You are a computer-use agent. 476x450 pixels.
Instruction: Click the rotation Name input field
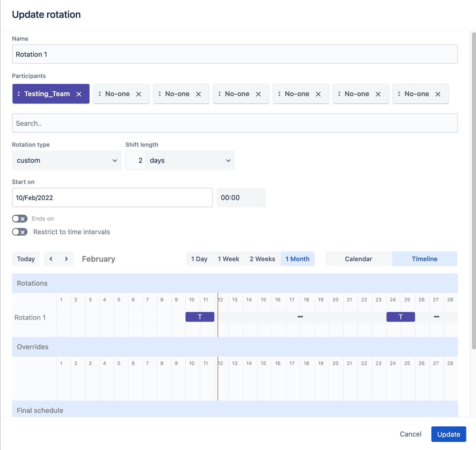(234, 54)
